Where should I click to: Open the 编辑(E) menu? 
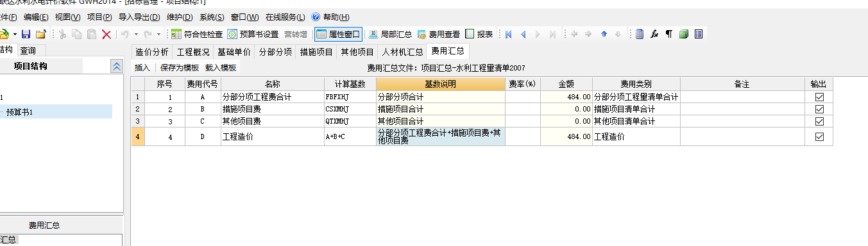pos(35,17)
